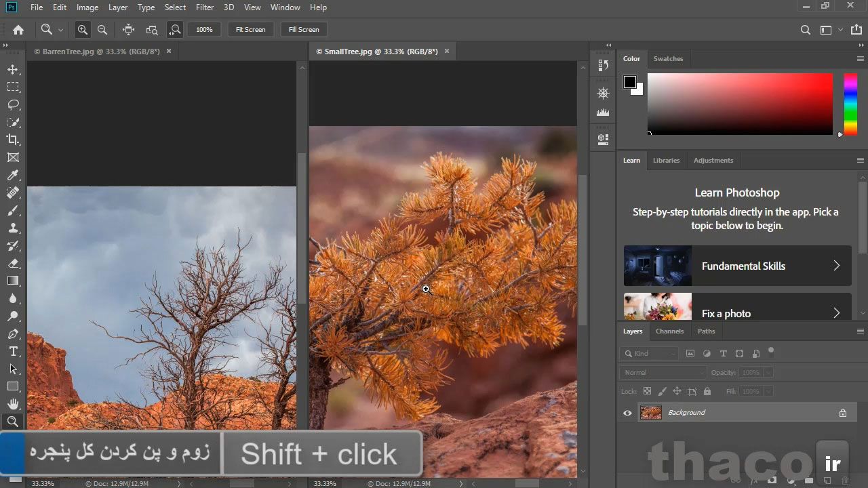The image size is (868, 488).
Task: Toggle adjustment layer filter in Layers
Action: point(707,353)
